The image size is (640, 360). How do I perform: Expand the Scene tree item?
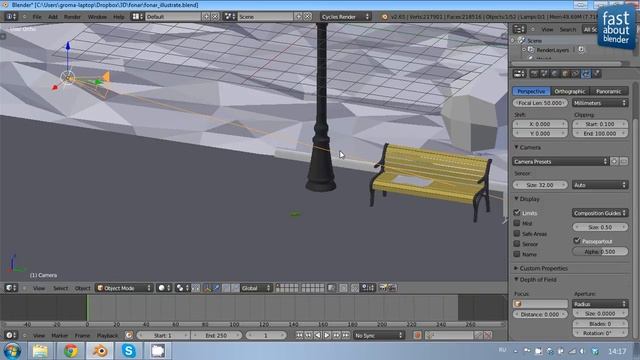pos(514,40)
